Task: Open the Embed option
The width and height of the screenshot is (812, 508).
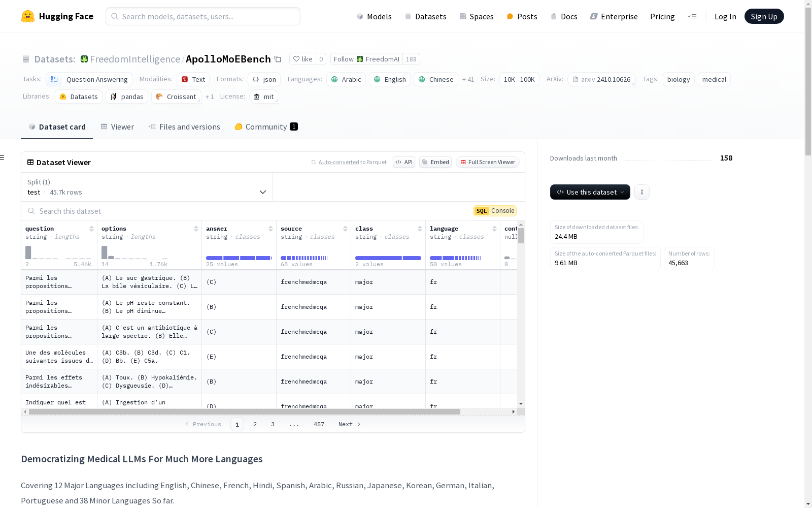Action: (435, 162)
